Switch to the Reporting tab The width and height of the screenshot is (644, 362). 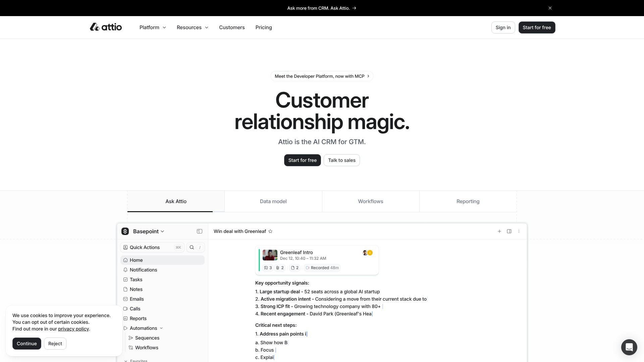pos(468,201)
